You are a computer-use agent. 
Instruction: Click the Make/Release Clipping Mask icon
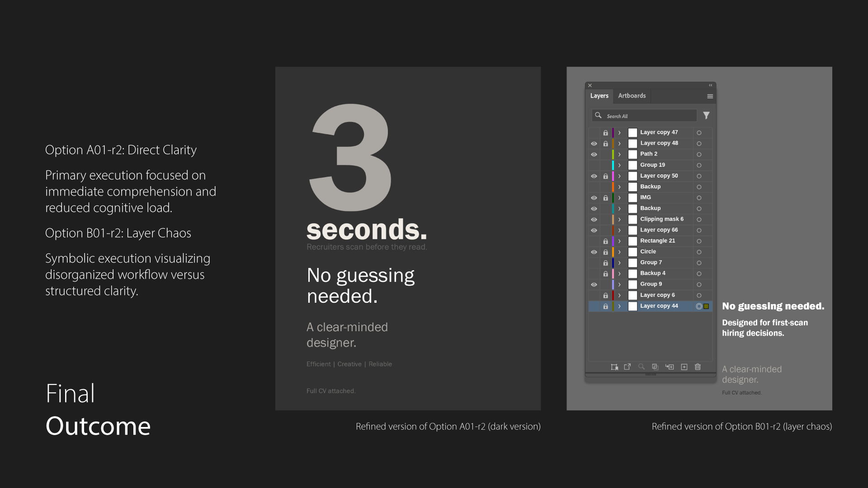click(655, 367)
